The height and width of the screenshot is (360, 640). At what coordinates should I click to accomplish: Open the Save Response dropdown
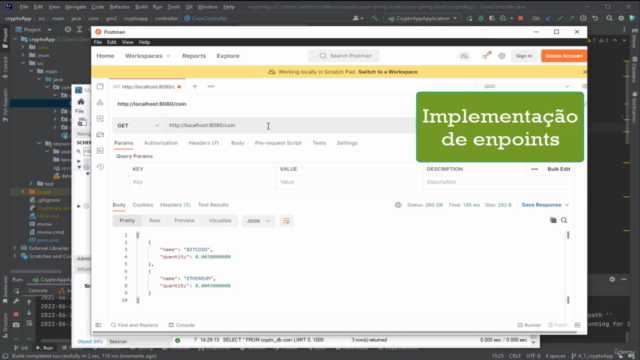pos(545,205)
